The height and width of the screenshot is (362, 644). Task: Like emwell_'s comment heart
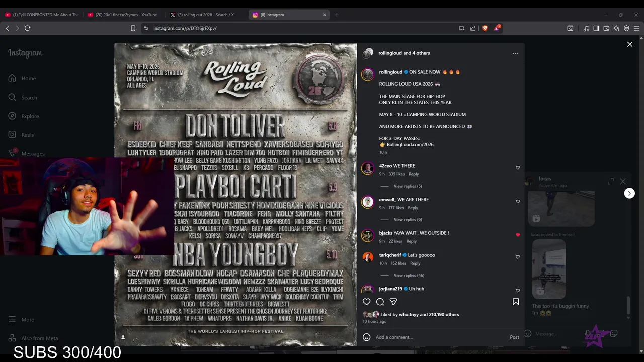(x=518, y=202)
